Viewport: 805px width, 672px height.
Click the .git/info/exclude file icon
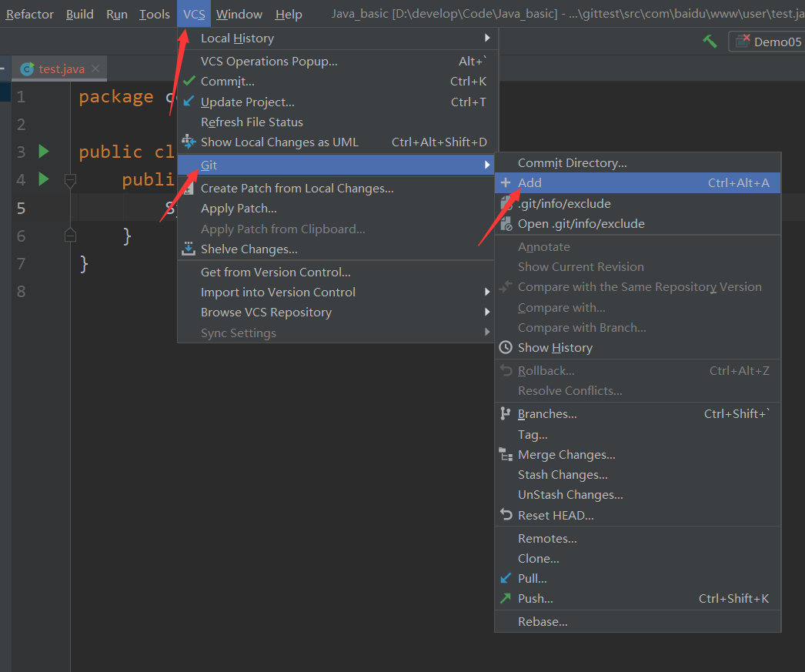[x=506, y=202]
